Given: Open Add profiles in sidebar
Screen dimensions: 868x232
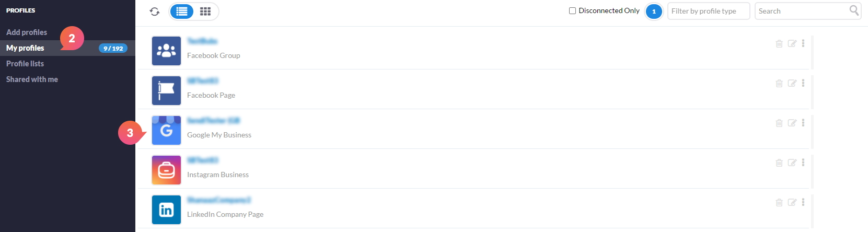Looking at the screenshot, I should pyautogui.click(x=27, y=32).
